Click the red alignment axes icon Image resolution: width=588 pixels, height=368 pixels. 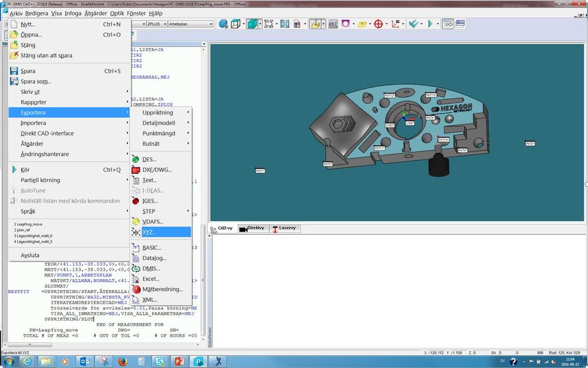click(395, 24)
